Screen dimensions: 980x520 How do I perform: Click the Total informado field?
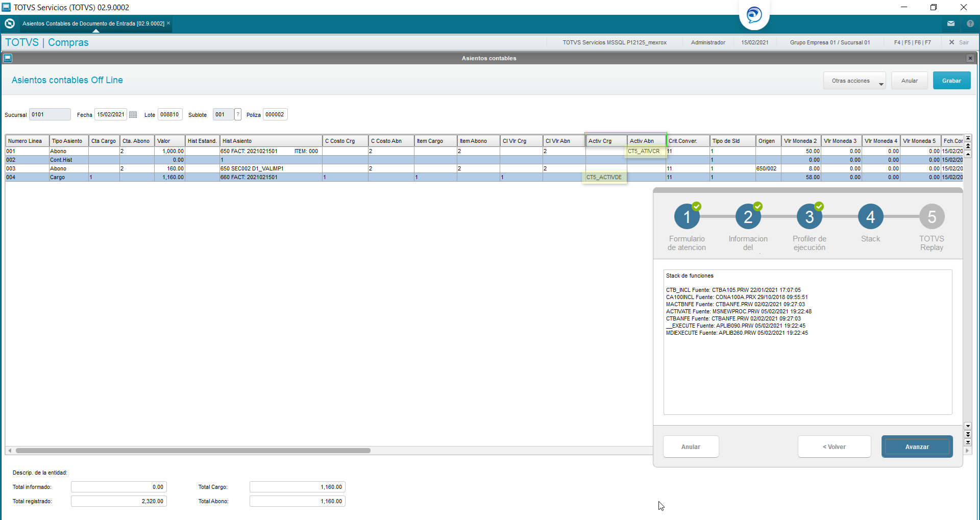pos(119,487)
